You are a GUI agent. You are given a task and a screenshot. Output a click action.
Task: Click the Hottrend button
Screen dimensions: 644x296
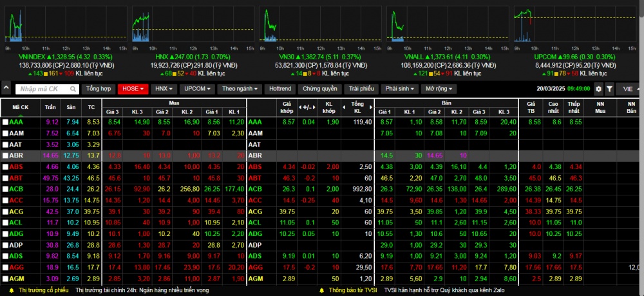[280, 89]
